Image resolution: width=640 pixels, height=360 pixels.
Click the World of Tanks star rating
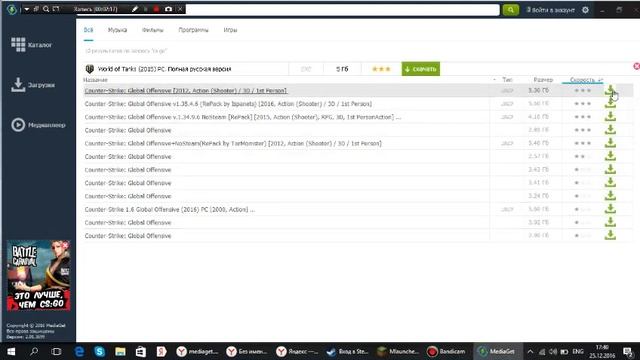point(381,69)
